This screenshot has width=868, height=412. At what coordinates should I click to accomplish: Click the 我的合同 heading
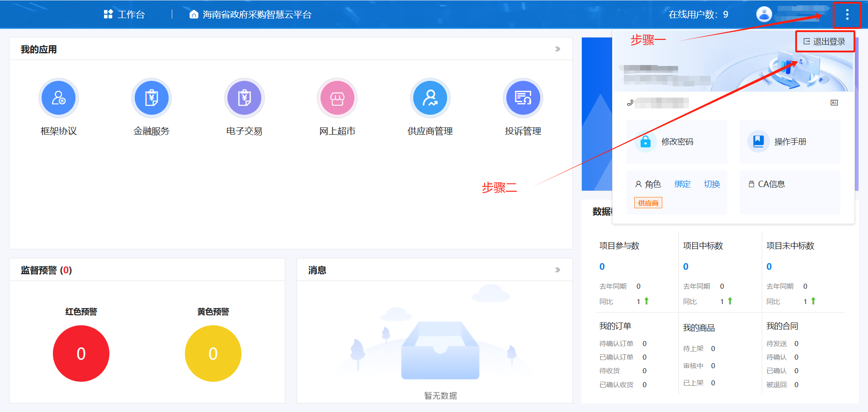782,326
